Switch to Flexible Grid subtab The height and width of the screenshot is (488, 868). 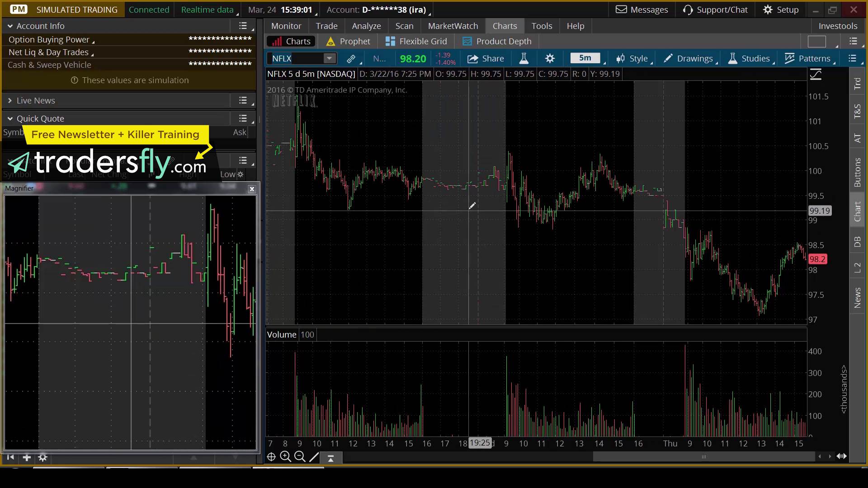[416, 42]
